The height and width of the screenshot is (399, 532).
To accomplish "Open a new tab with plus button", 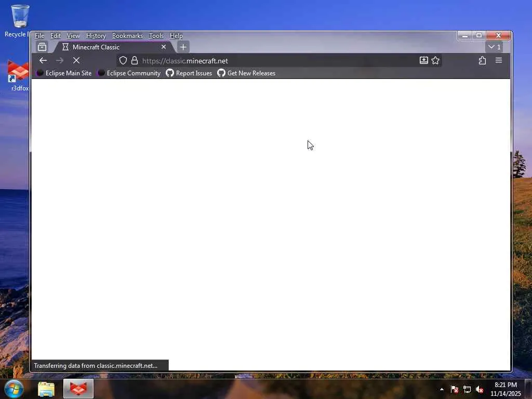I will [x=183, y=47].
